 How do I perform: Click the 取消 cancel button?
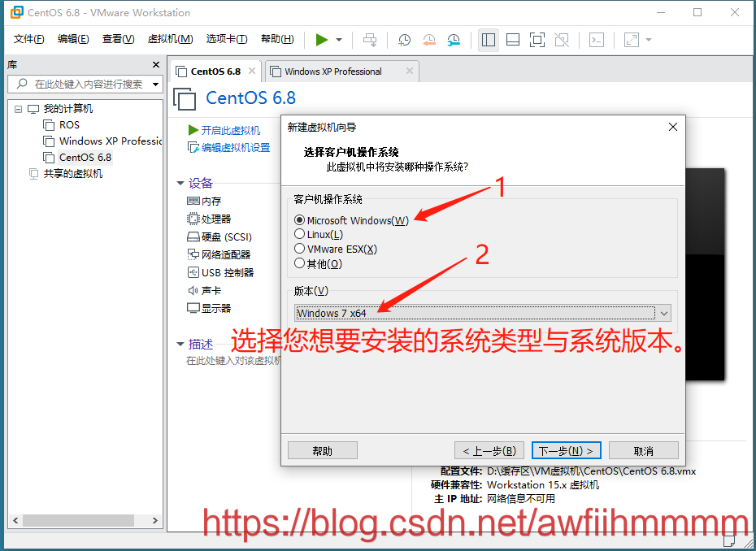tap(644, 451)
